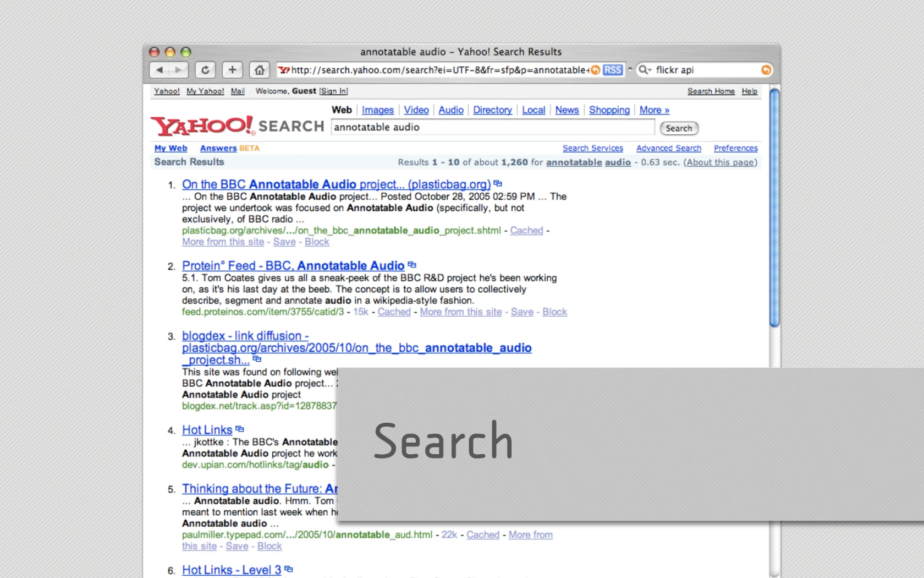Open Cached copy of plasticbag.org result
This screenshot has width=924, height=578.
[526, 231]
